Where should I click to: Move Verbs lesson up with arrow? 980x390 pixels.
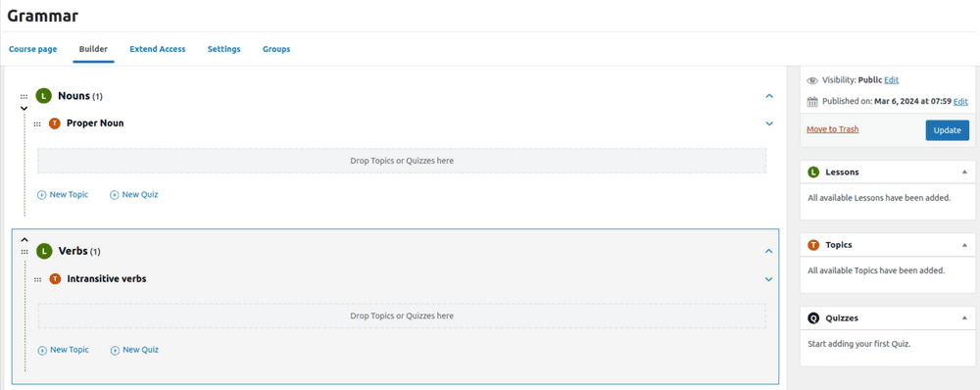pyautogui.click(x=24, y=239)
